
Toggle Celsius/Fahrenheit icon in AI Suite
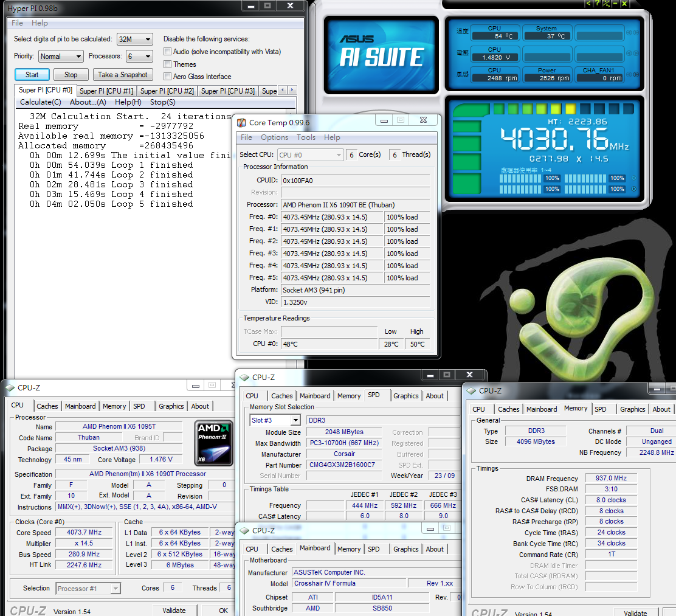[x=606, y=4]
